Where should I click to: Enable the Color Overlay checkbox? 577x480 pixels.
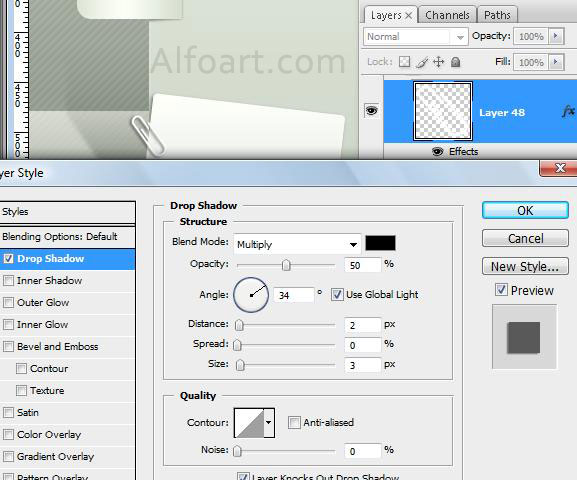[8, 435]
